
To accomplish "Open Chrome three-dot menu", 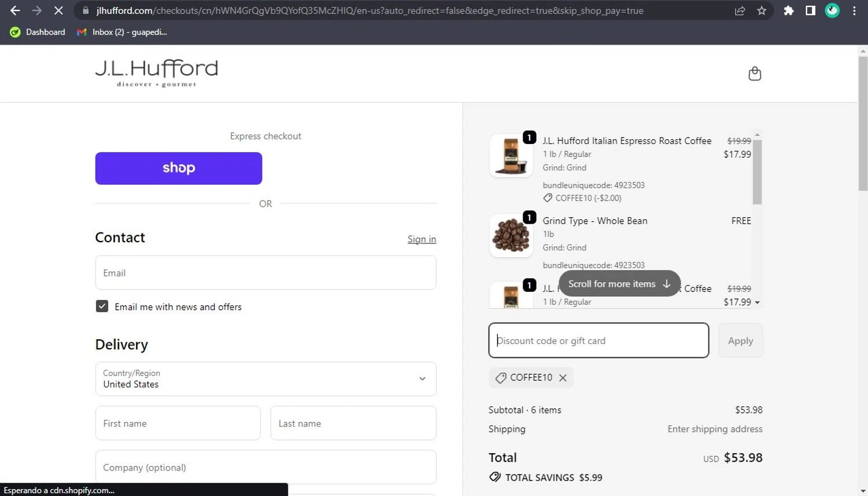I will [x=854, y=10].
